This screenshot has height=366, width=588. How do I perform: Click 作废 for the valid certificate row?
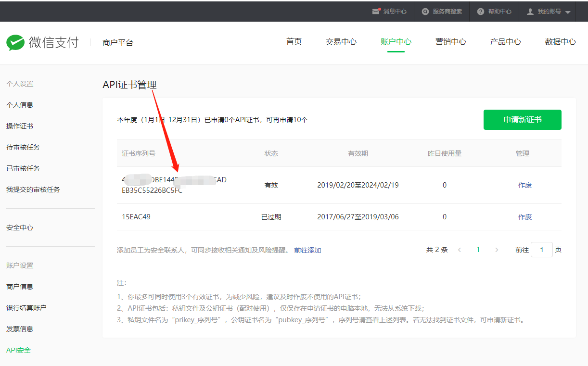coord(525,185)
